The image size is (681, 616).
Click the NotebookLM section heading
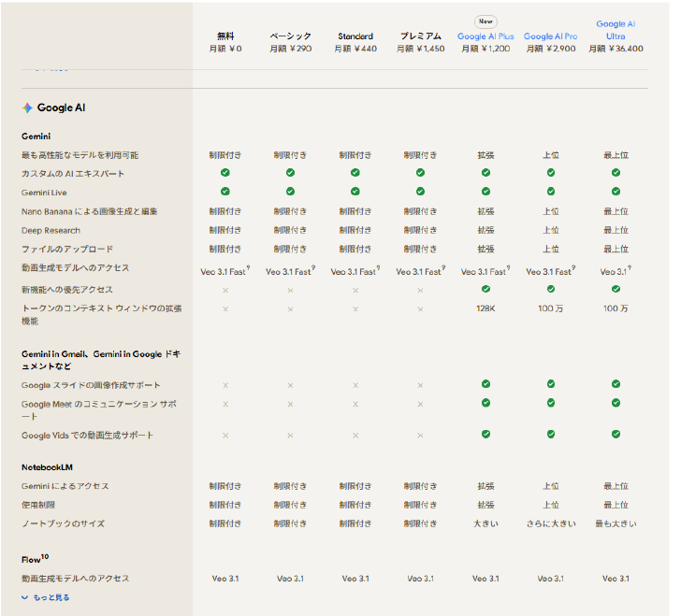point(48,467)
